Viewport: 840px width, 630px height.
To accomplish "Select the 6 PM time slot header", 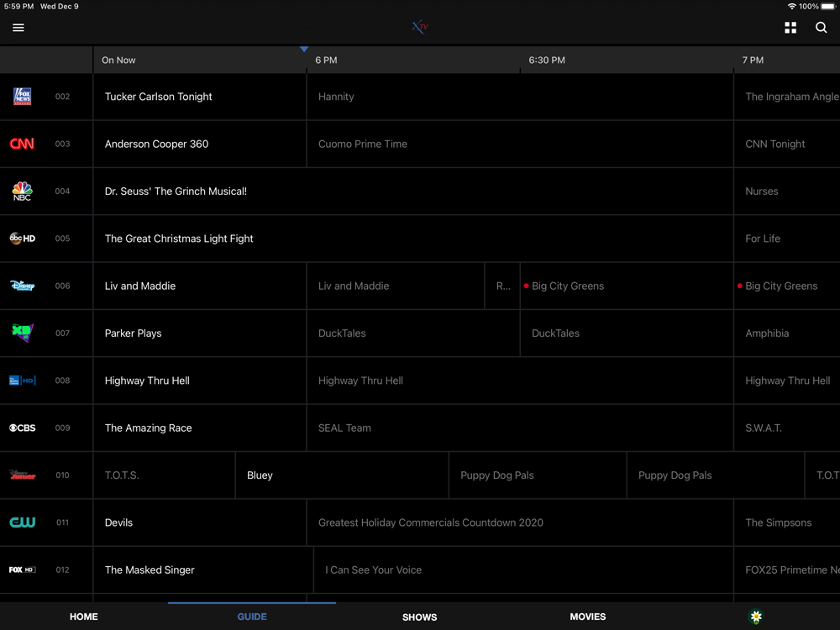I will (326, 60).
